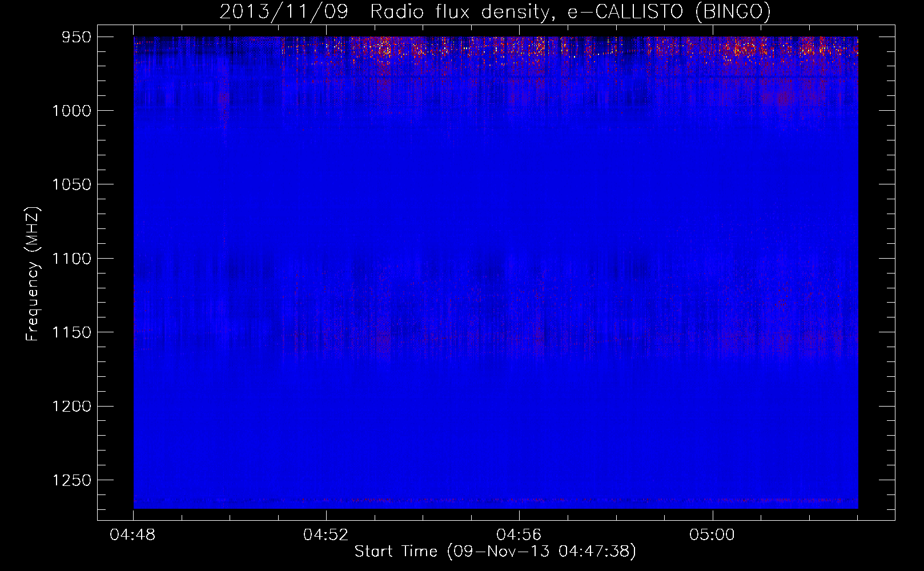
Task: Click the 04:52 time axis label
Action: pyautogui.click(x=326, y=535)
